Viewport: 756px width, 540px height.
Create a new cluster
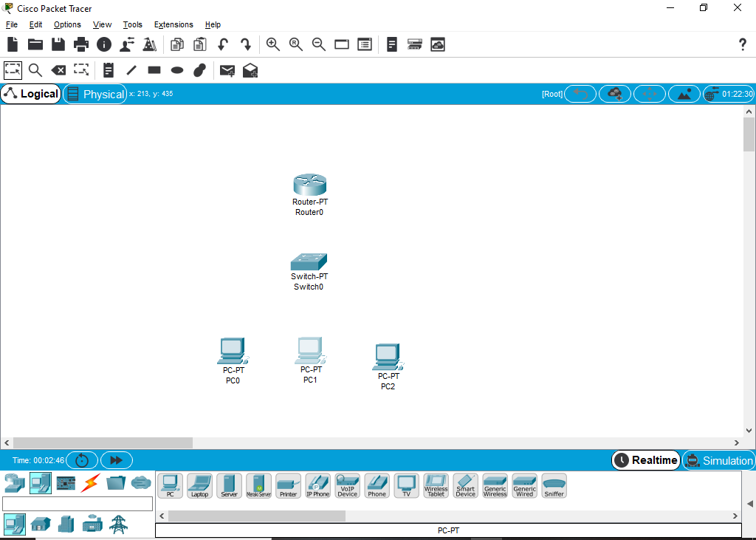(x=615, y=94)
